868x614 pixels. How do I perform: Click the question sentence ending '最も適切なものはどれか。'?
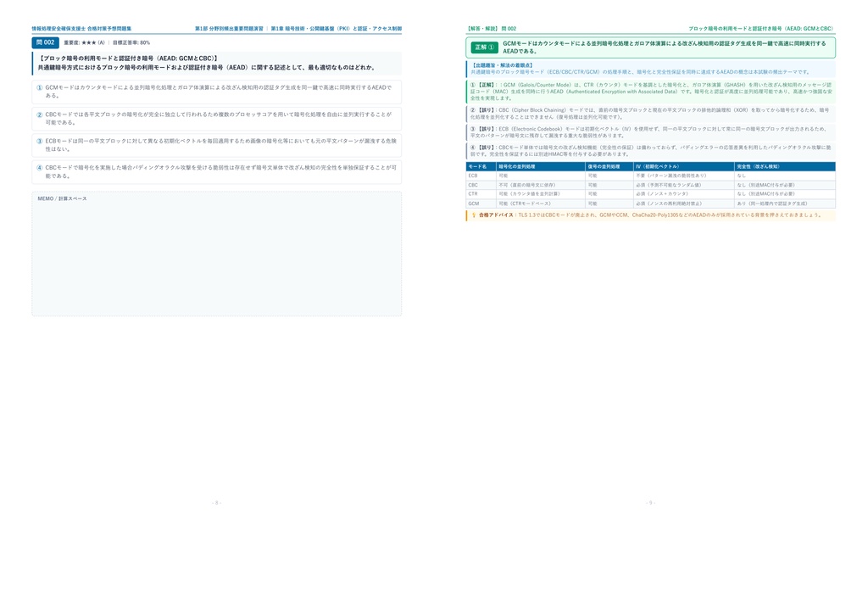point(207,68)
